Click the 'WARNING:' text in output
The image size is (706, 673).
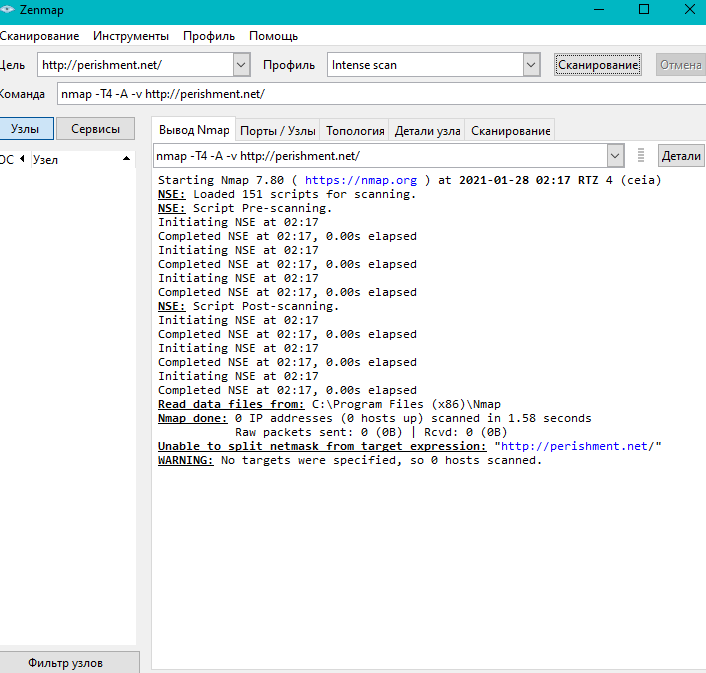(186, 460)
